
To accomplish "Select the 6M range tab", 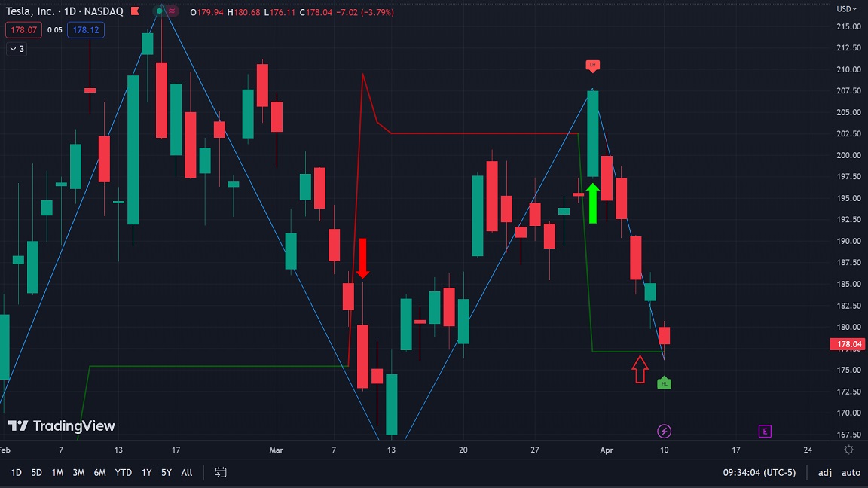I will pyautogui.click(x=99, y=472).
